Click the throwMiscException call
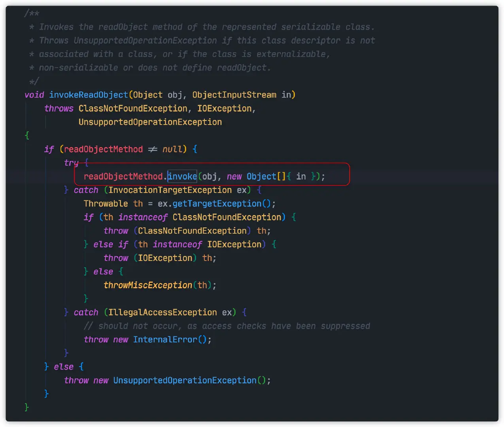Image resolution: width=504 pixels, height=427 pixels. pos(148,285)
